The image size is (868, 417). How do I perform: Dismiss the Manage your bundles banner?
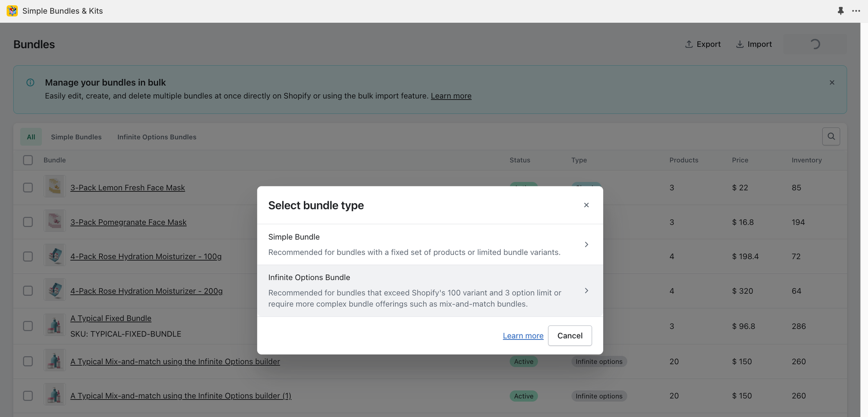[x=832, y=83]
